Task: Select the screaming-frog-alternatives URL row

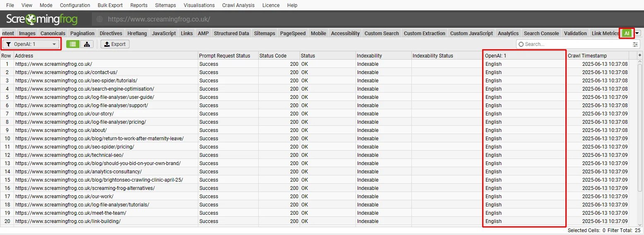Action: tap(315, 188)
